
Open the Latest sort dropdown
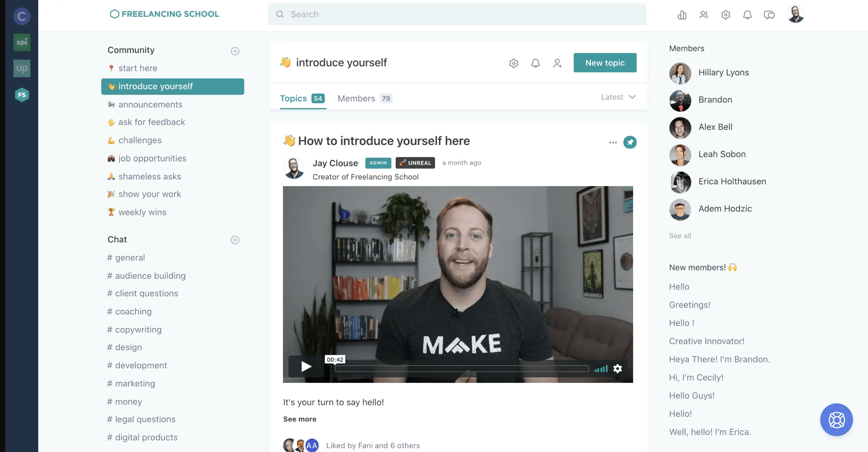point(618,97)
